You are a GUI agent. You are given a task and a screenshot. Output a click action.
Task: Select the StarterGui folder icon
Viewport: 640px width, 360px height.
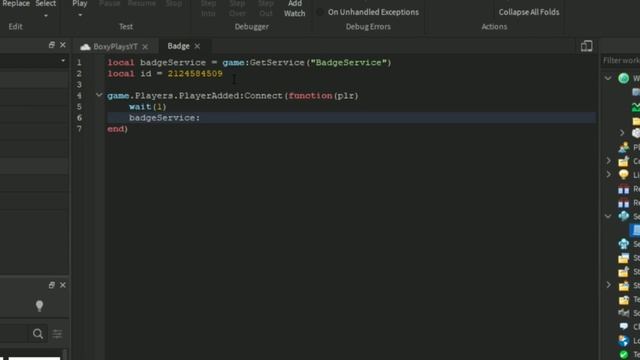[x=624, y=258]
